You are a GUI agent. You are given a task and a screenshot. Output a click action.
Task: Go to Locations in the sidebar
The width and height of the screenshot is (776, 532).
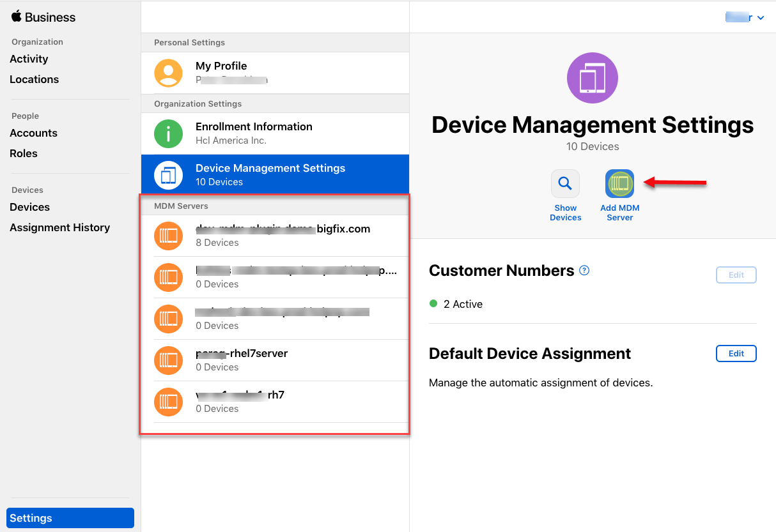34,79
